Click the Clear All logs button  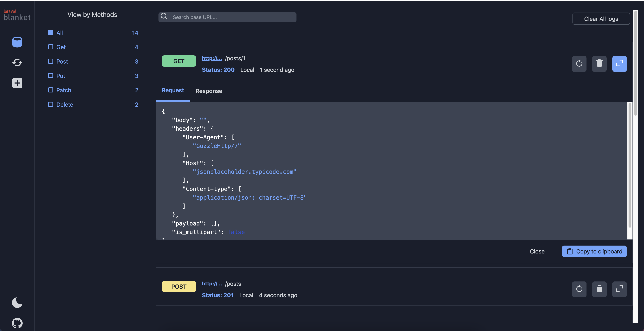pyautogui.click(x=601, y=19)
